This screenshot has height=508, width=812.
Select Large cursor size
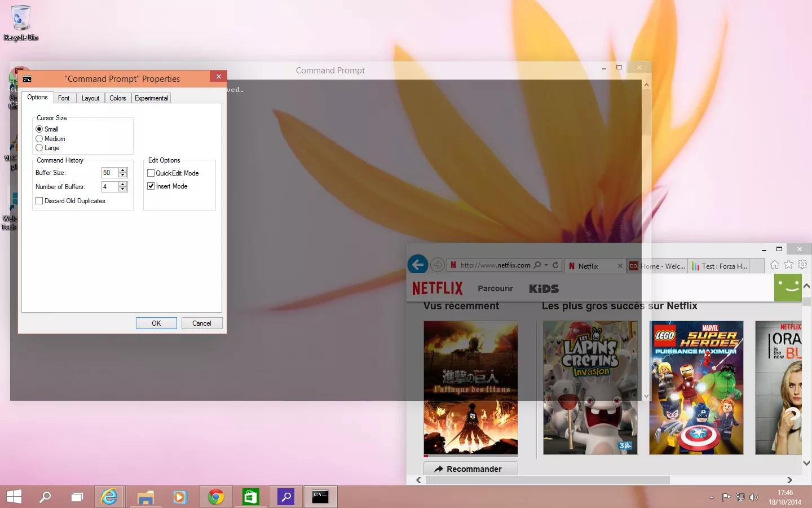(x=39, y=148)
